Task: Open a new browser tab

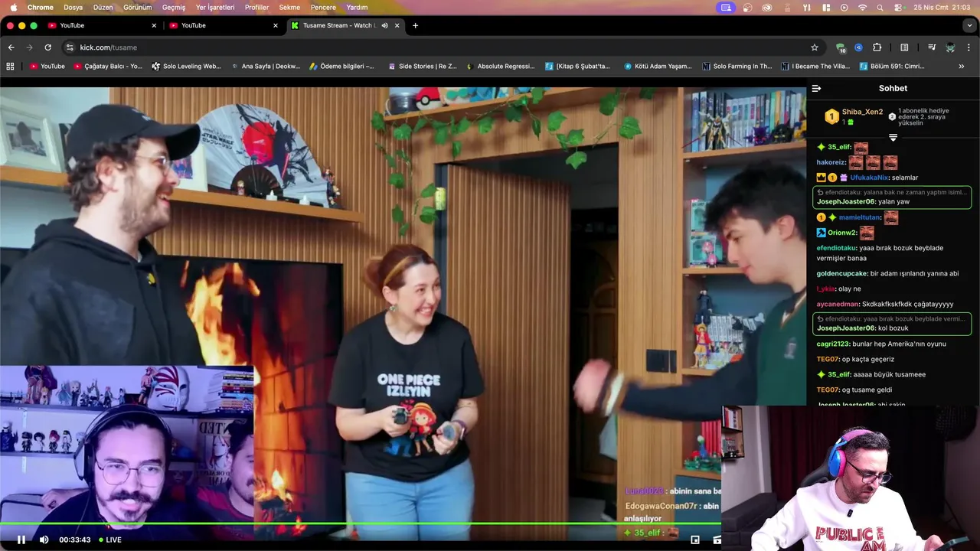Action: click(415, 25)
